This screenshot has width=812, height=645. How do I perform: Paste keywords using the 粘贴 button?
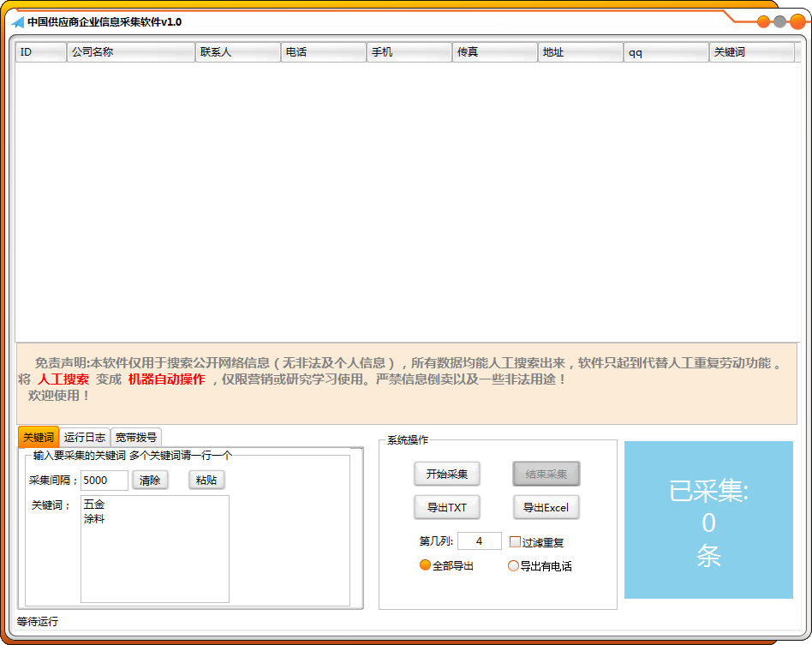[x=206, y=481]
